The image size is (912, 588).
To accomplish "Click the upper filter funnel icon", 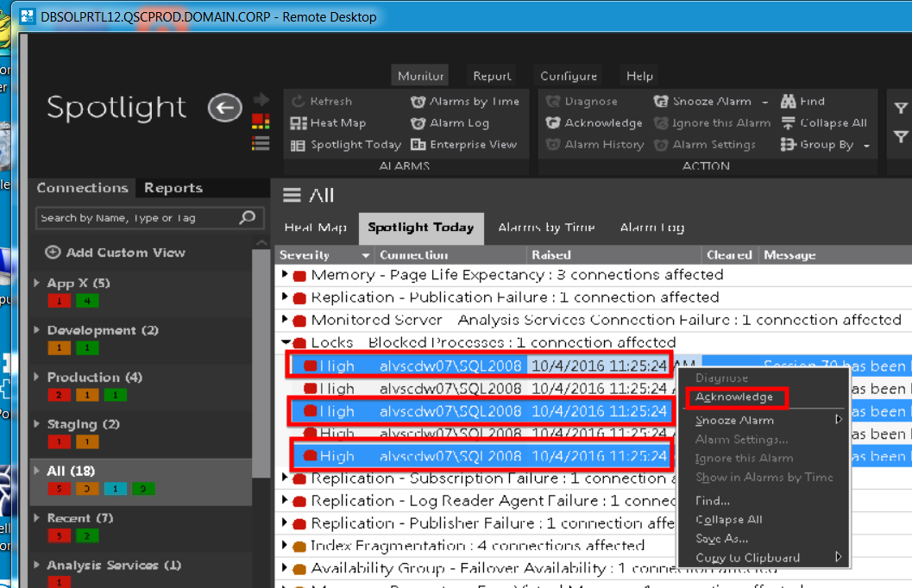I will point(901,108).
